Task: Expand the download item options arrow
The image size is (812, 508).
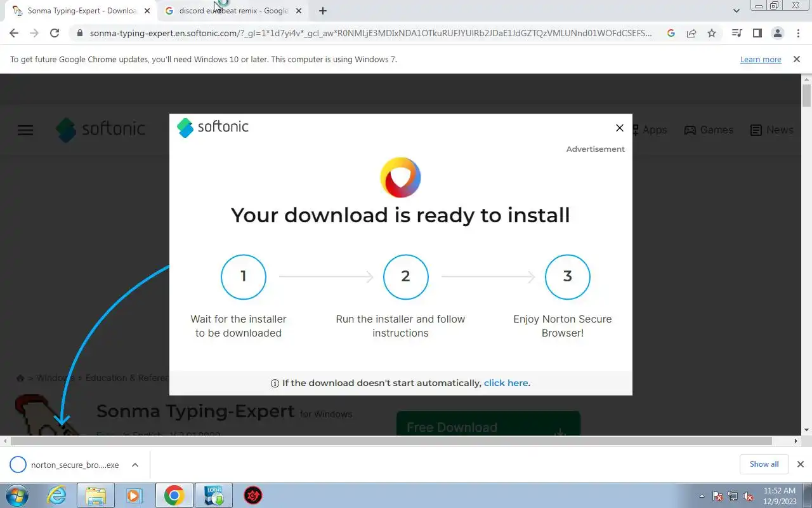Action: coord(135,465)
